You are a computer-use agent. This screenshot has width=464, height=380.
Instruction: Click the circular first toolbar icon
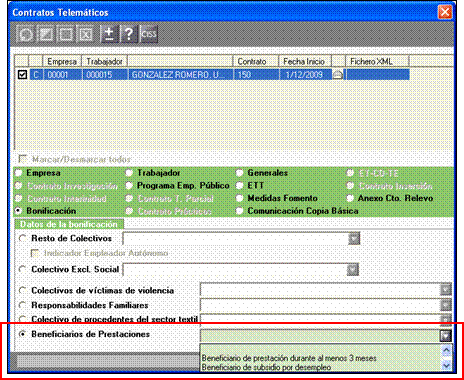[26, 34]
